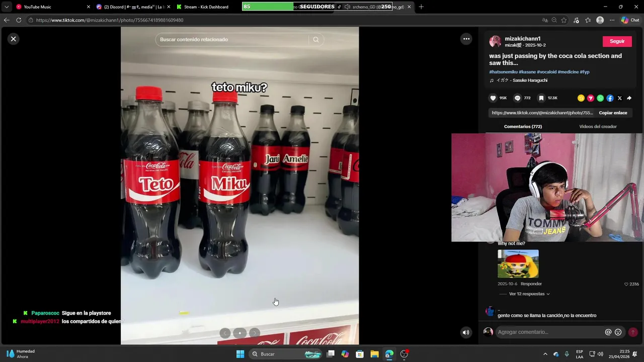This screenshot has width=644, height=362.
Task: Close the YouTube Music tab
Action: (89, 7)
